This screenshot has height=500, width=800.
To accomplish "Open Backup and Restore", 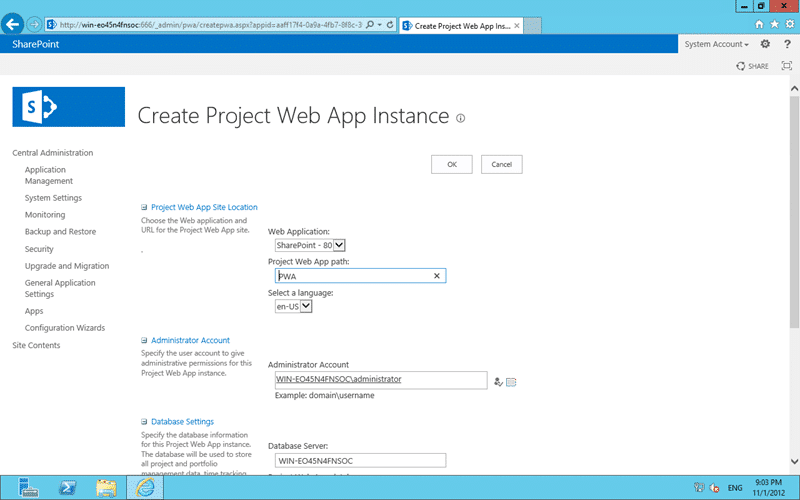I will 60,232.
